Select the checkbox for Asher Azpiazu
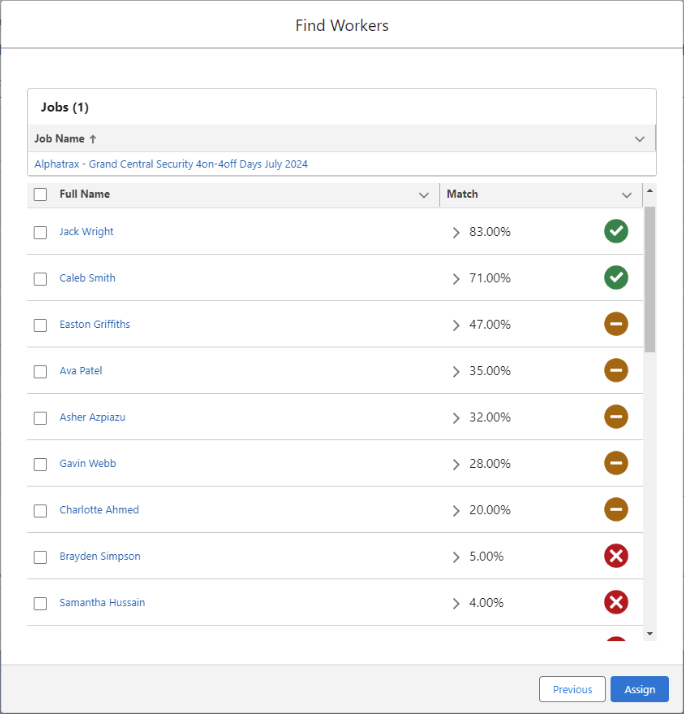This screenshot has height=714, width=684. click(41, 418)
